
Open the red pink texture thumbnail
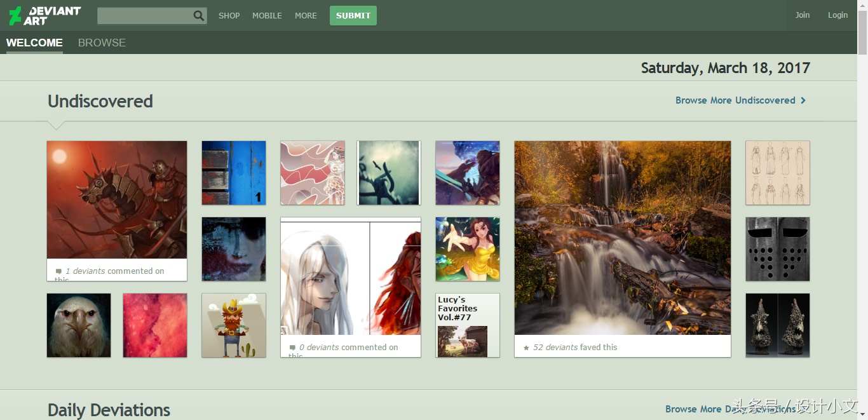(155, 325)
